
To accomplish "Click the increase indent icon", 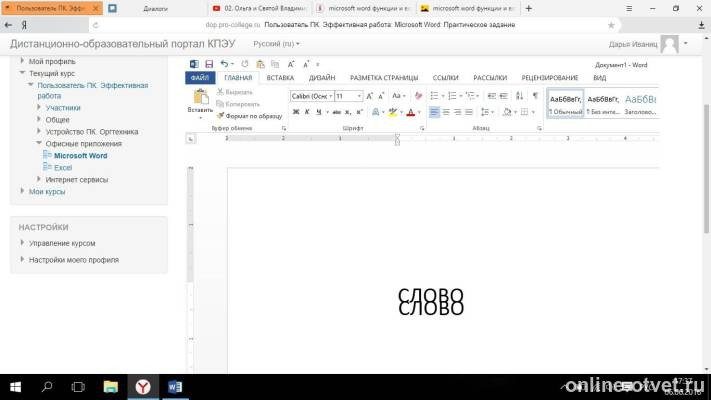I will (503, 96).
